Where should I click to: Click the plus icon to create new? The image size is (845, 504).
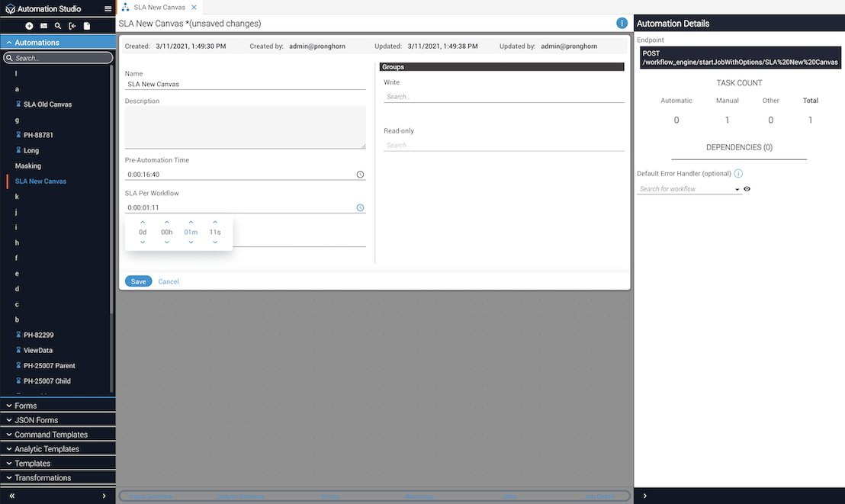pos(29,26)
